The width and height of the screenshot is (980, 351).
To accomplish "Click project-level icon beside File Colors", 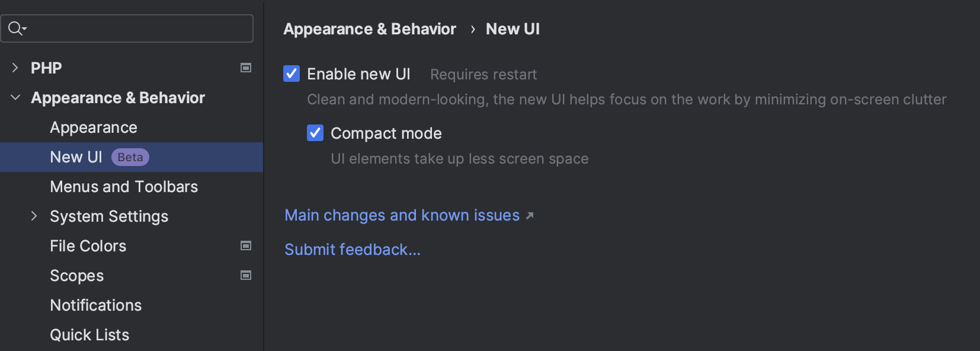I will (246, 245).
